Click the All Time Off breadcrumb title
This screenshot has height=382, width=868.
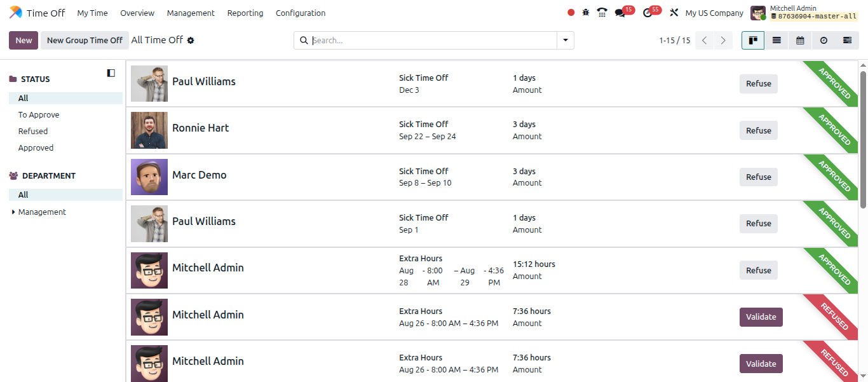pyautogui.click(x=157, y=40)
